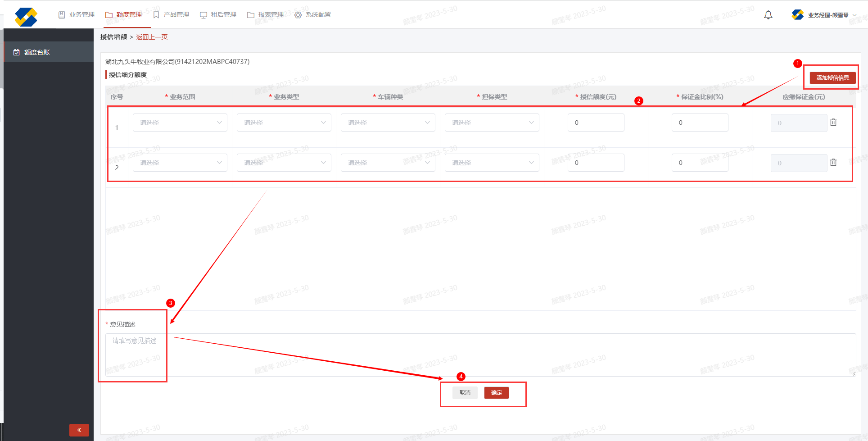Screen dimensions: 868x441
Task: Delete credit row 1 with trash icon
Action: tap(833, 123)
